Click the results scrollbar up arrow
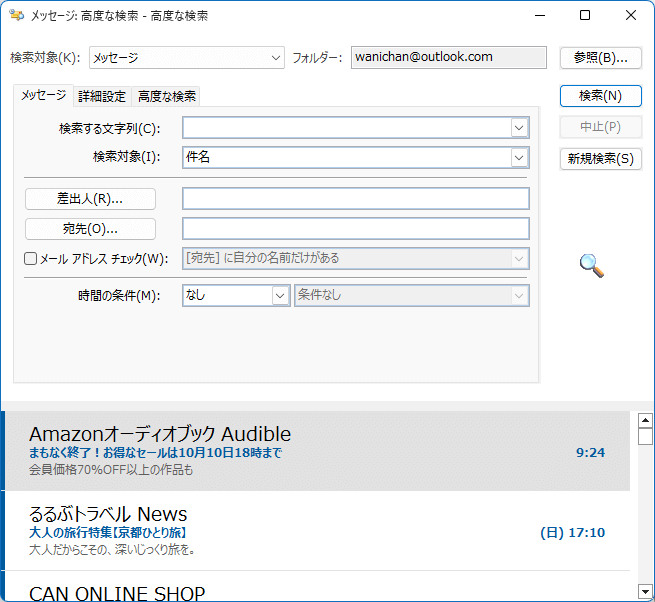 point(645,420)
